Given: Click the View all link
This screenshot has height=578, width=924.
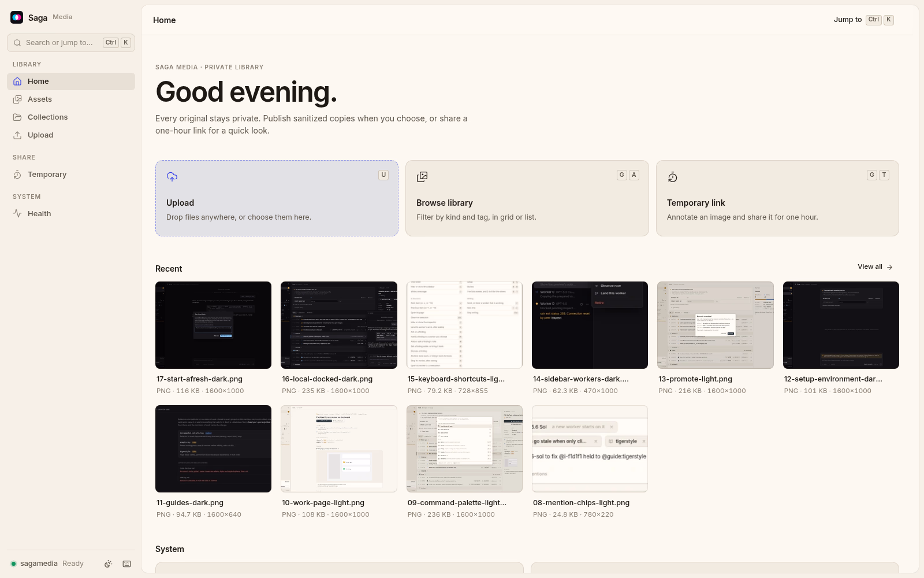Looking at the screenshot, I should pyautogui.click(x=875, y=267).
